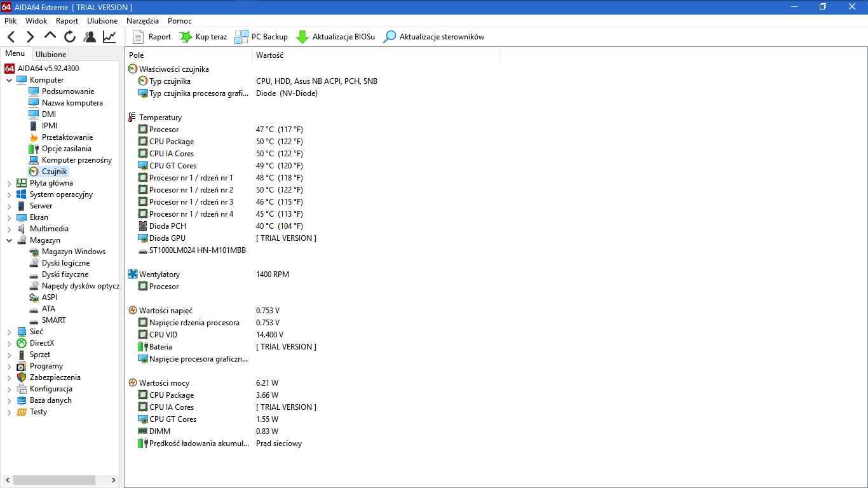The image size is (868, 488).
Task: Collapse the Komputer tree node
Action: coord(9,80)
